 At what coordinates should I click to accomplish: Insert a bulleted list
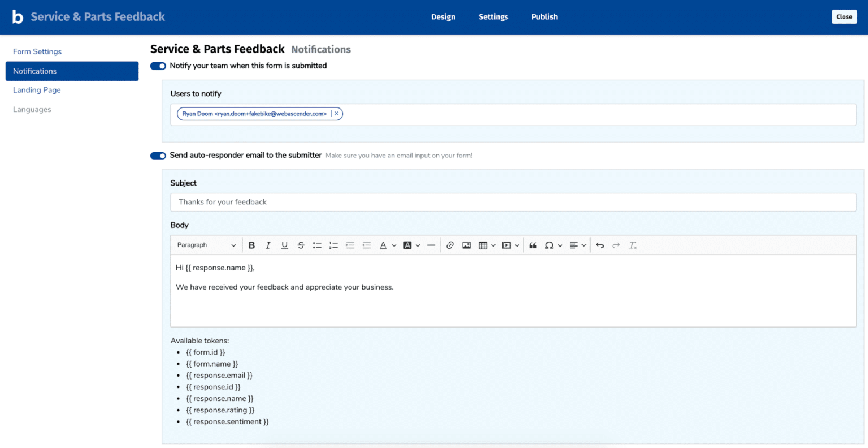pyautogui.click(x=317, y=245)
